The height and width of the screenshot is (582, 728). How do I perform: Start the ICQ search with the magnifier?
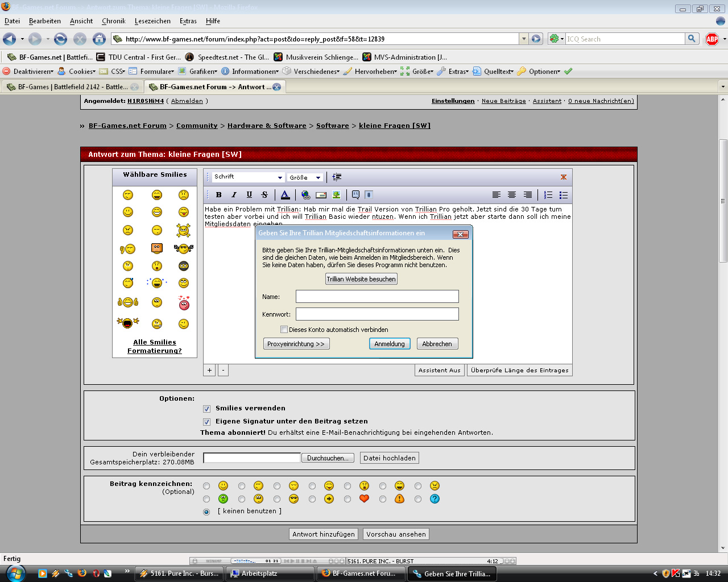(x=692, y=39)
